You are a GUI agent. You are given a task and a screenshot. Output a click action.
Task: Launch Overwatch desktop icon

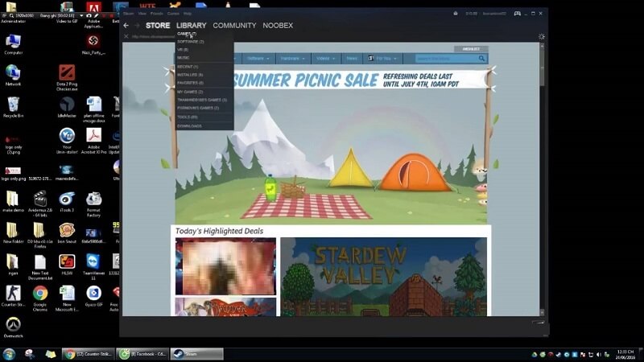click(x=13, y=327)
